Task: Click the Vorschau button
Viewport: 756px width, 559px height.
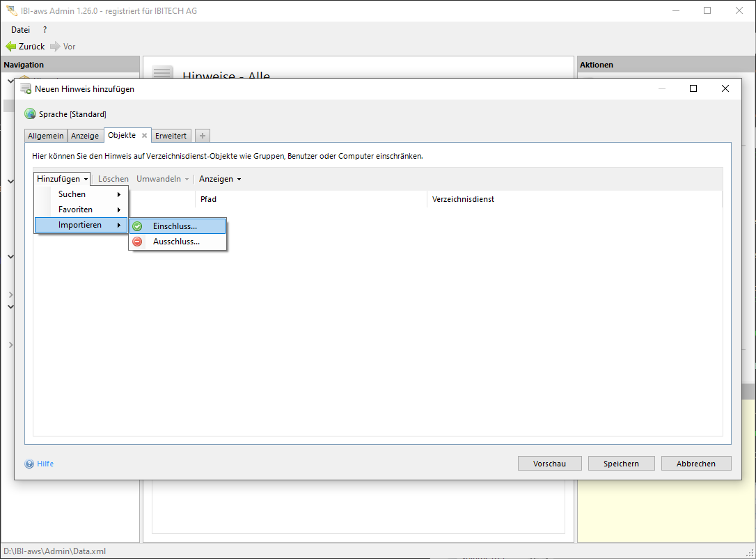Action: tap(549, 464)
